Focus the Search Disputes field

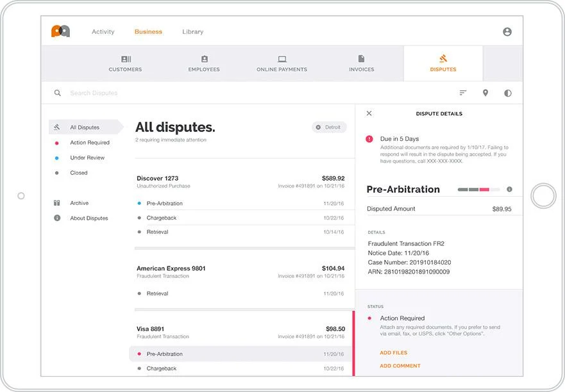tap(94, 93)
